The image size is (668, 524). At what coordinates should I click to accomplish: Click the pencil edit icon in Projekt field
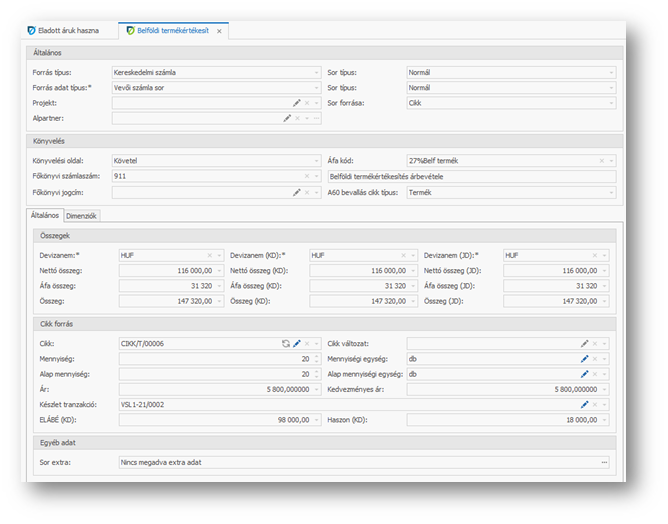[296, 103]
